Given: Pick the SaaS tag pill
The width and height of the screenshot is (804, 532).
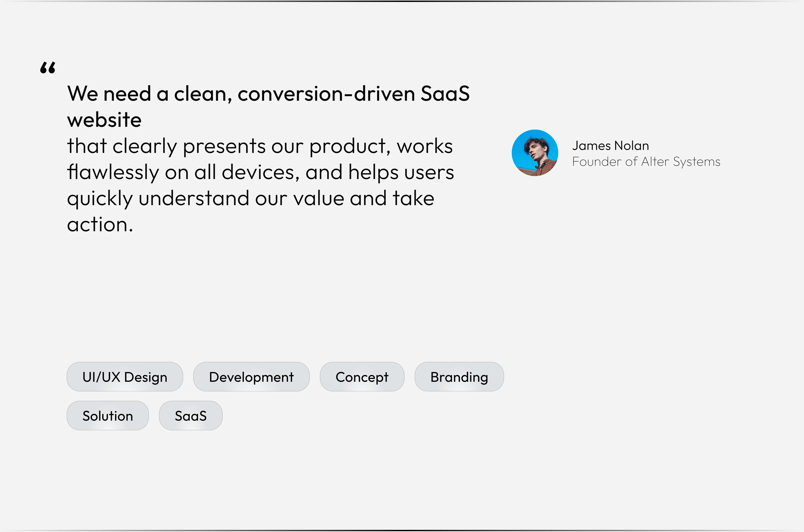Looking at the screenshot, I should [191, 416].
